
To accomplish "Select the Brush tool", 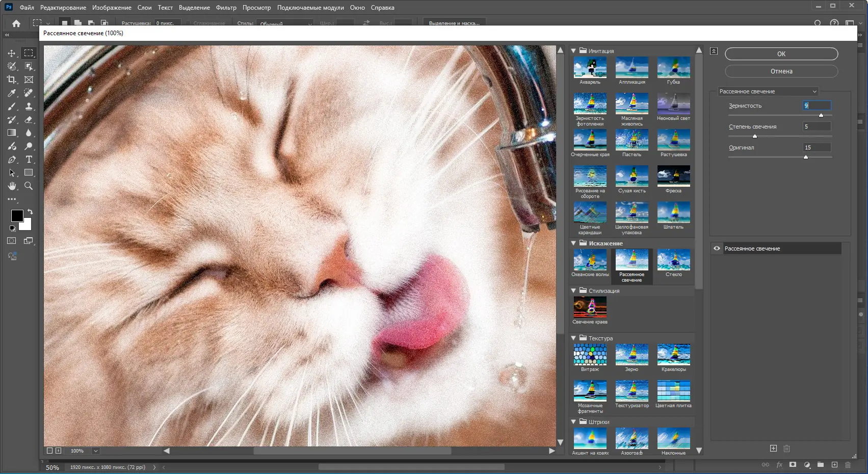I will point(11,106).
